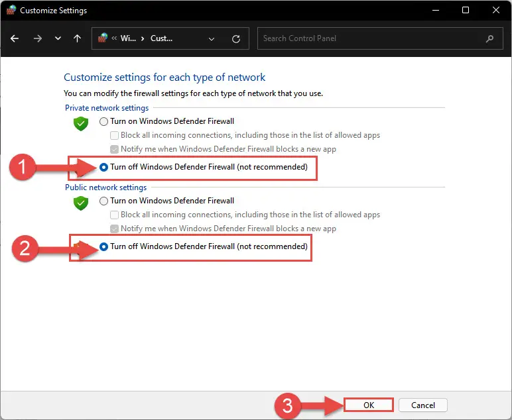The width and height of the screenshot is (512, 420).
Task: Open address bar history dropdown
Action: pos(212,39)
